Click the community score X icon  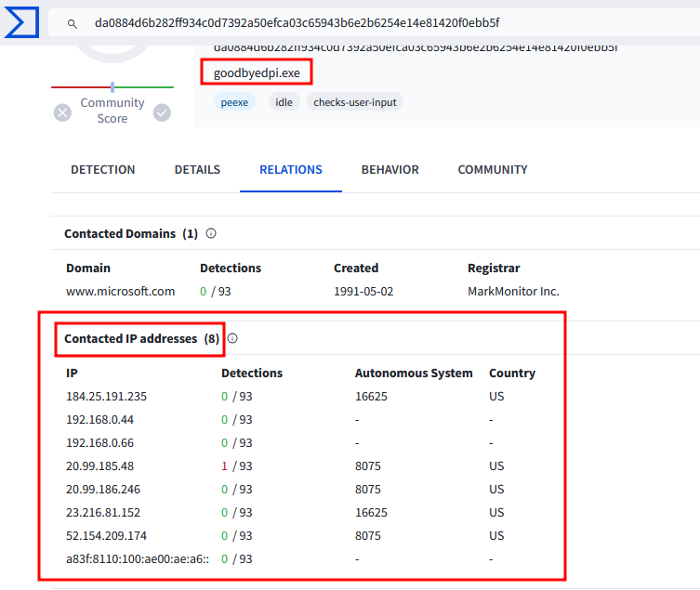point(62,112)
